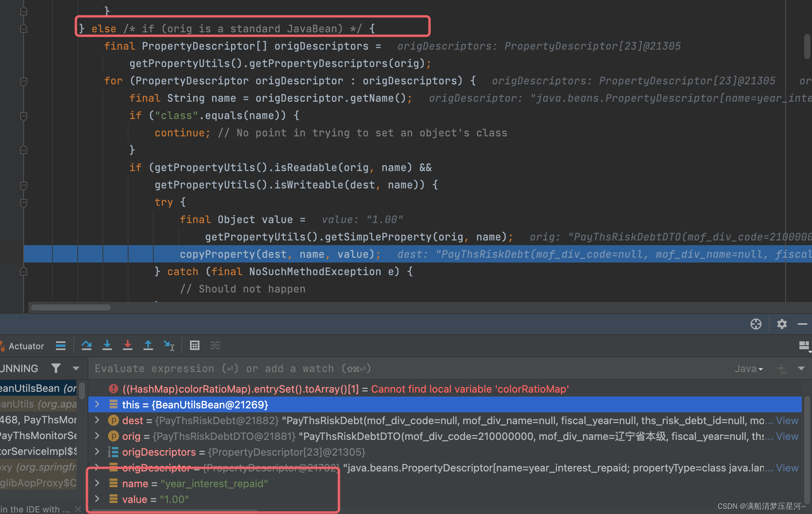Image resolution: width=812 pixels, height=514 pixels.
Task: Click the threads filter funnel icon
Action: pyautogui.click(x=56, y=368)
